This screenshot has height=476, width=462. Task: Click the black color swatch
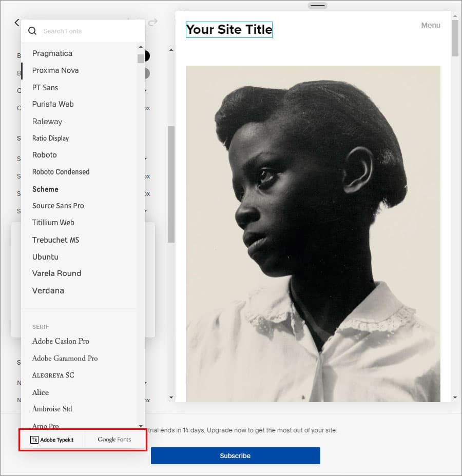(147, 56)
